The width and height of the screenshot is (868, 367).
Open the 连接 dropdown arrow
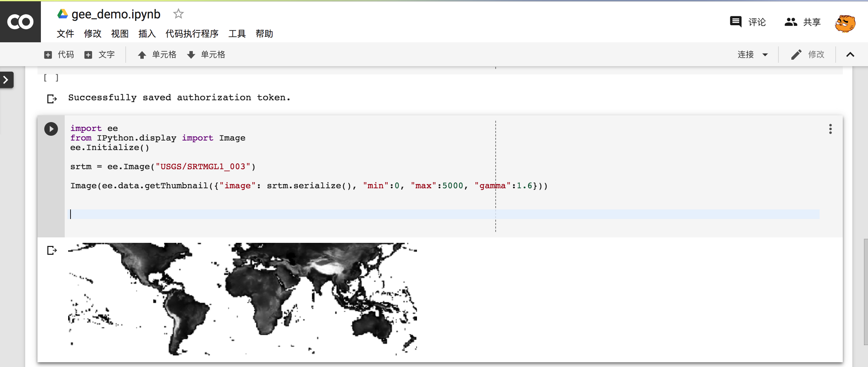[766, 55]
